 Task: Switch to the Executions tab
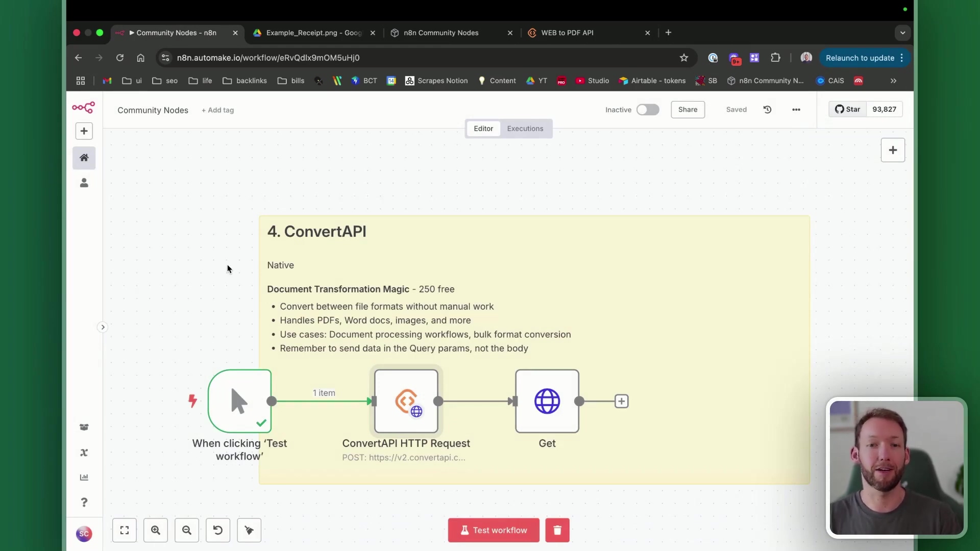click(525, 129)
